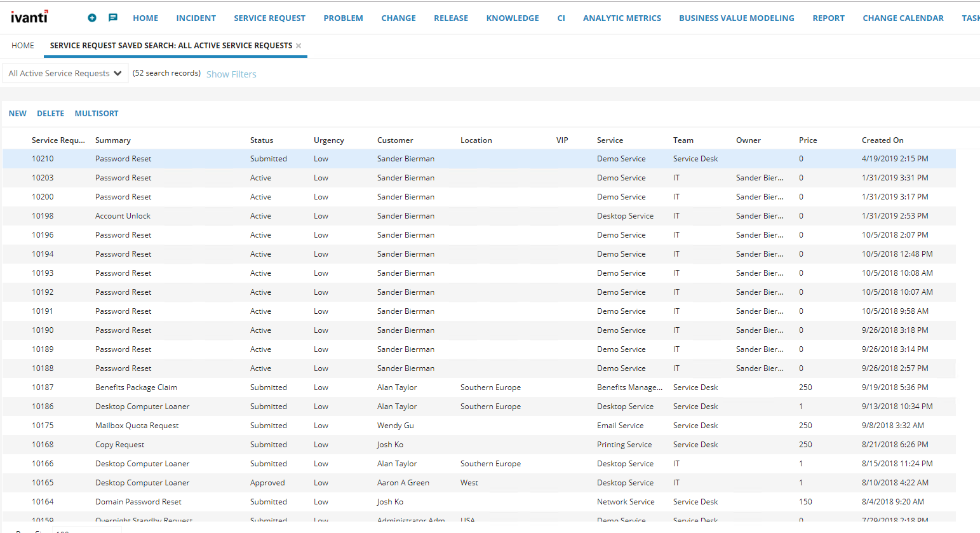Screen dimensions: 980x533
Task: Click Benefits Package Claim summary
Action: tap(136, 388)
